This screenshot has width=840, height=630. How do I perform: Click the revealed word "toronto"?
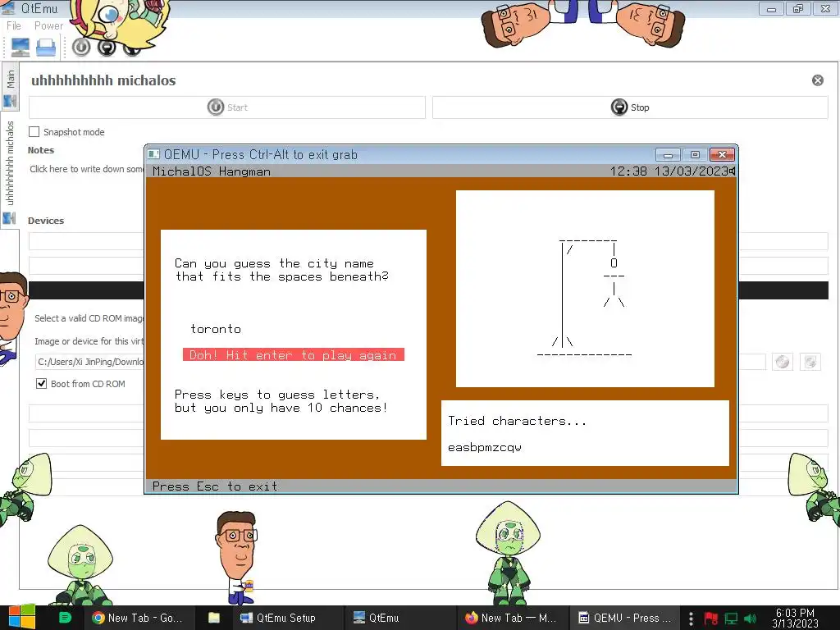pyautogui.click(x=216, y=328)
